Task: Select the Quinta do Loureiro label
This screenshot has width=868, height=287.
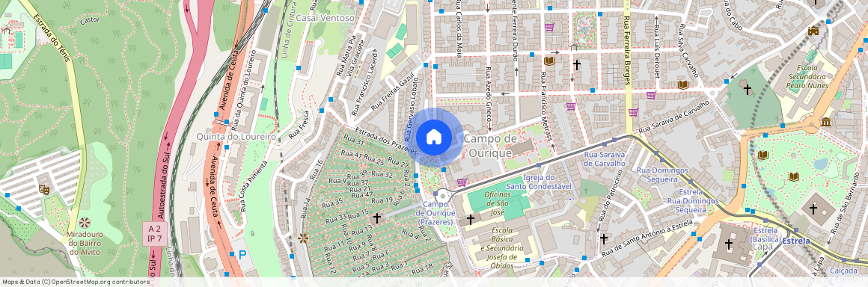Action: [236, 136]
